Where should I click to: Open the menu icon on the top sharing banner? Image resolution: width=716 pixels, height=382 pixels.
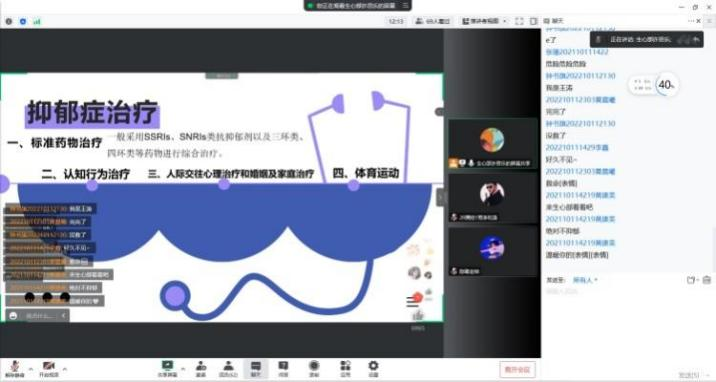(405, 5)
